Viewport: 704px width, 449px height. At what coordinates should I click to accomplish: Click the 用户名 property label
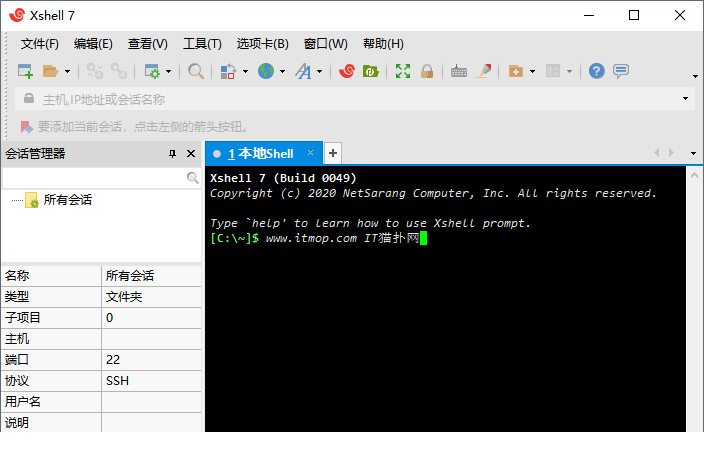(23, 401)
